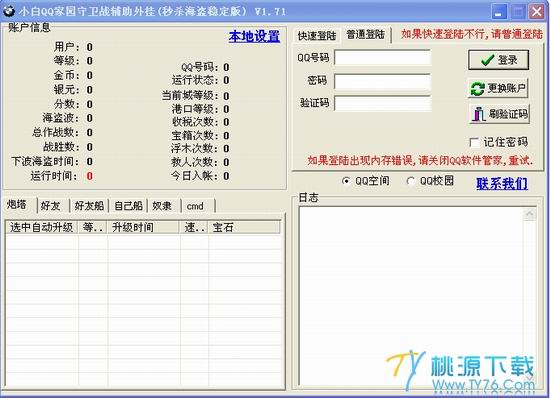Open the 奴隶 tab
Image resolution: width=550 pixels, height=398 pixels.
pyautogui.click(x=163, y=206)
